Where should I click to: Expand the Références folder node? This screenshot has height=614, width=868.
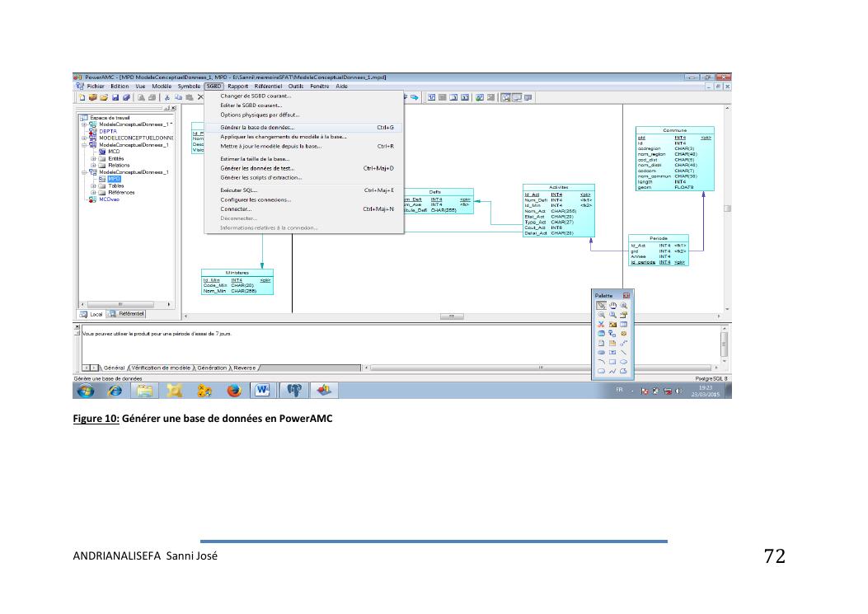94,192
